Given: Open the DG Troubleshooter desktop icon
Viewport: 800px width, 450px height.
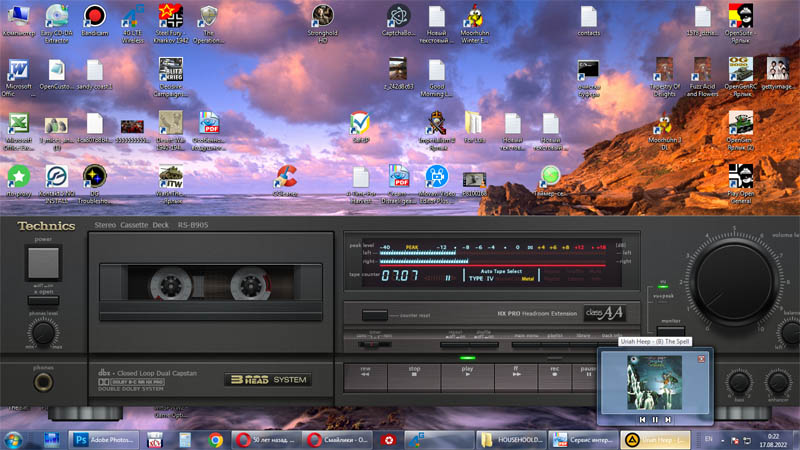Looking at the screenshot, I should click(94, 184).
